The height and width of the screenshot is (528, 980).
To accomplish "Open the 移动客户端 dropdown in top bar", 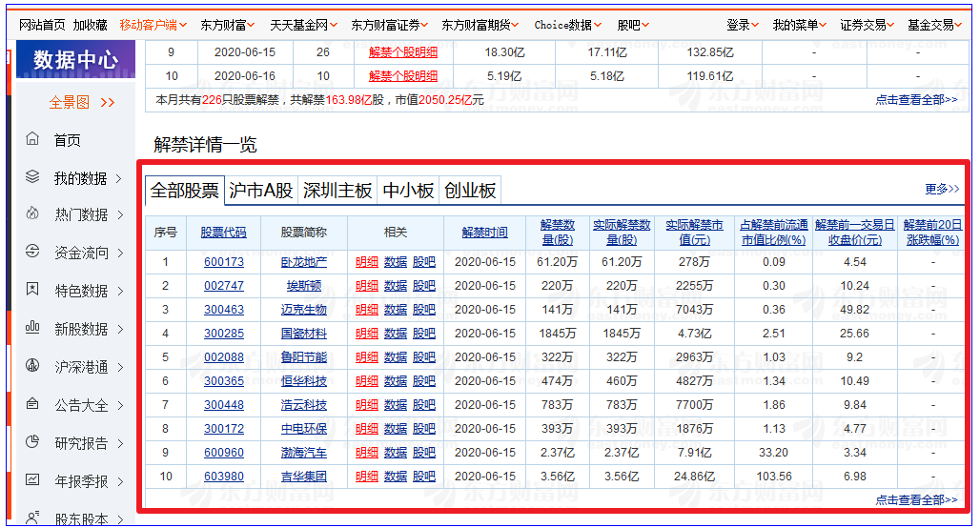I will pos(153,25).
